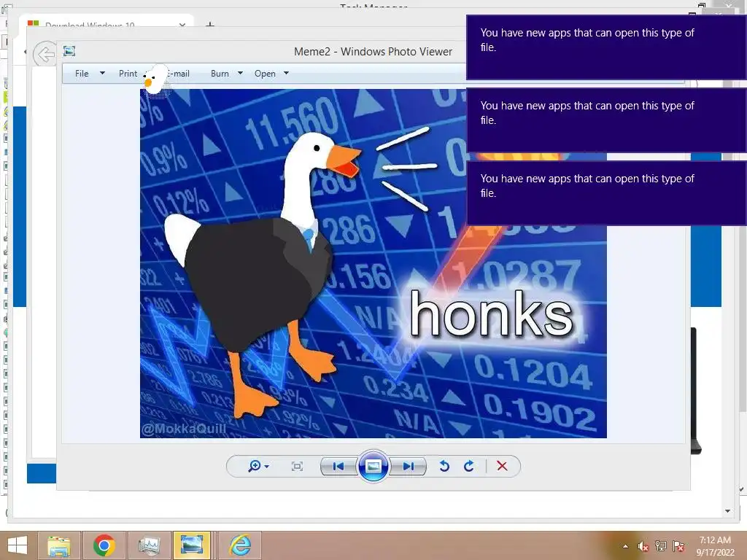Expand the File menu dropdown arrow
747x560 pixels.
pyautogui.click(x=102, y=74)
